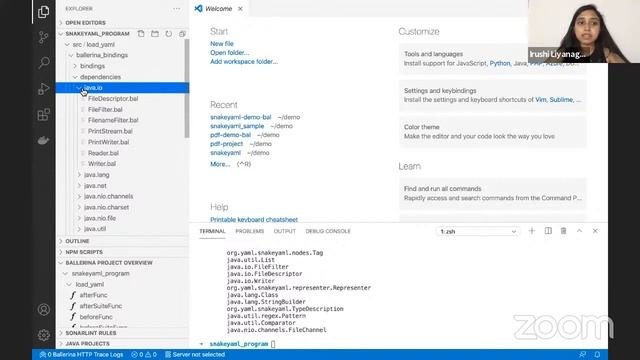Select the DEBUG CONSOLE panel tab
640x360 pixels.
coord(328,231)
